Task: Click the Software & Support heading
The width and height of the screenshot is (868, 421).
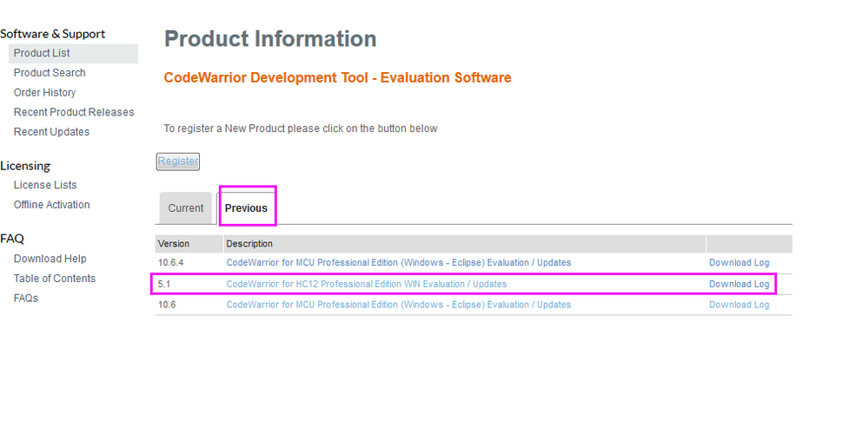Action: pyautogui.click(x=53, y=34)
